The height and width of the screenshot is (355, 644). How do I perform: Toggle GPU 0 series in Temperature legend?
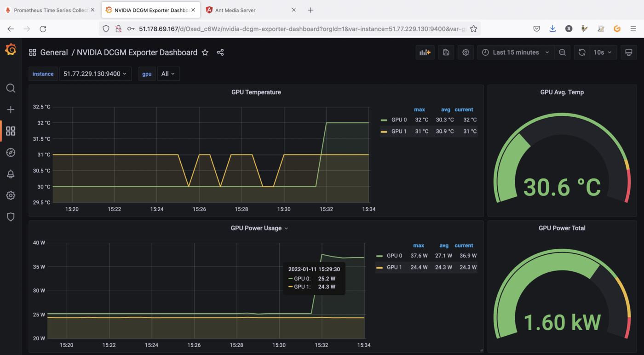pyautogui.click(x=398, y=120)
